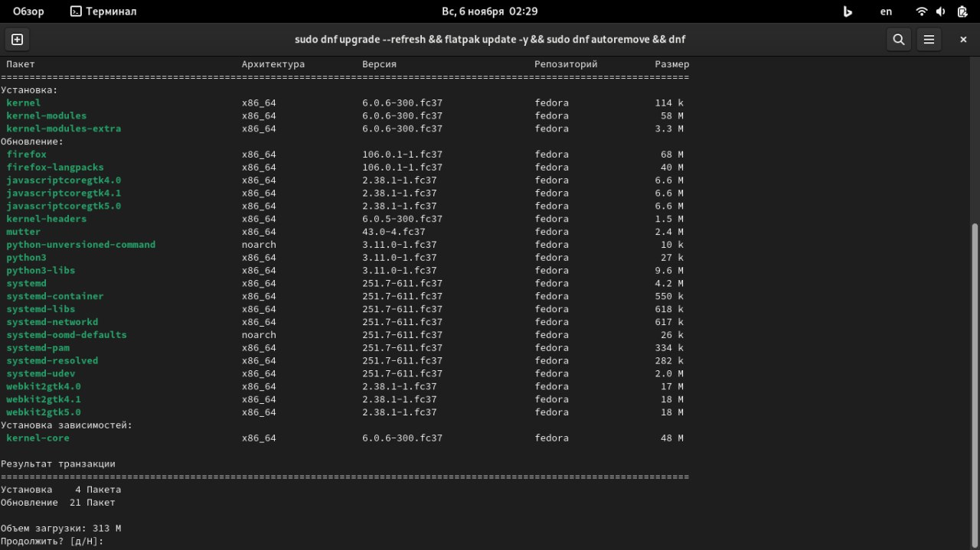
Task: Select the 'webkit2gtk5.0' package name
Action: [44, 412]
